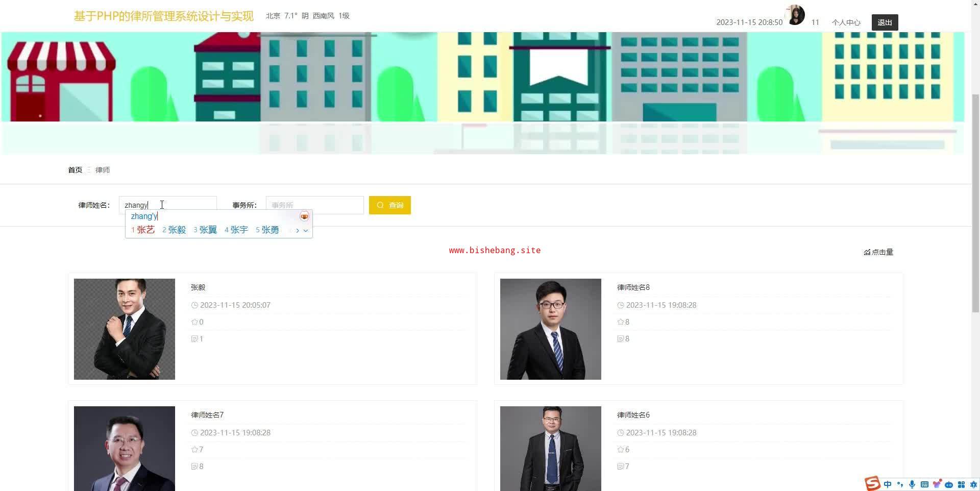Click the star icon on 张毅's card
The height and width of the screenshot is (491, 980).
[x=194, y=322]
